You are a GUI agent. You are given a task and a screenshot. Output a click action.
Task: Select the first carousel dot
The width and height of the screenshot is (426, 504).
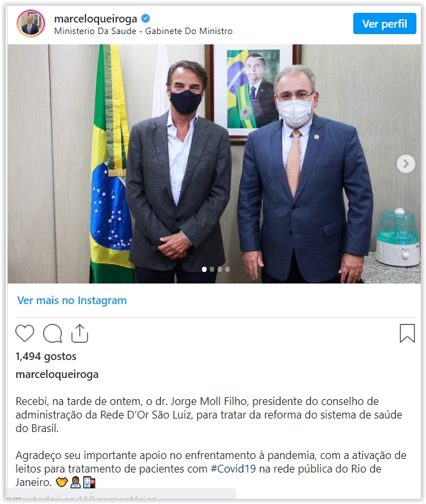[x=205, y=269]
